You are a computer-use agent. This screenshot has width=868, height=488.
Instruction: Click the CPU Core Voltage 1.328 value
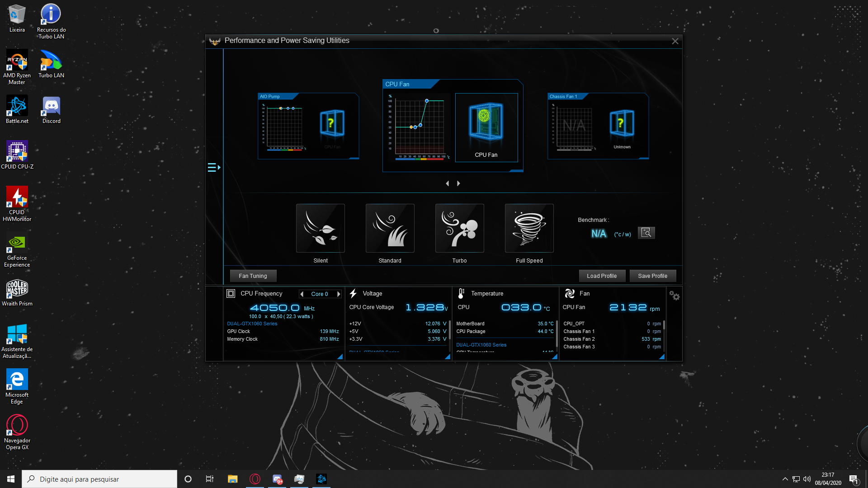pyautogui.click(x=427, y=308)
